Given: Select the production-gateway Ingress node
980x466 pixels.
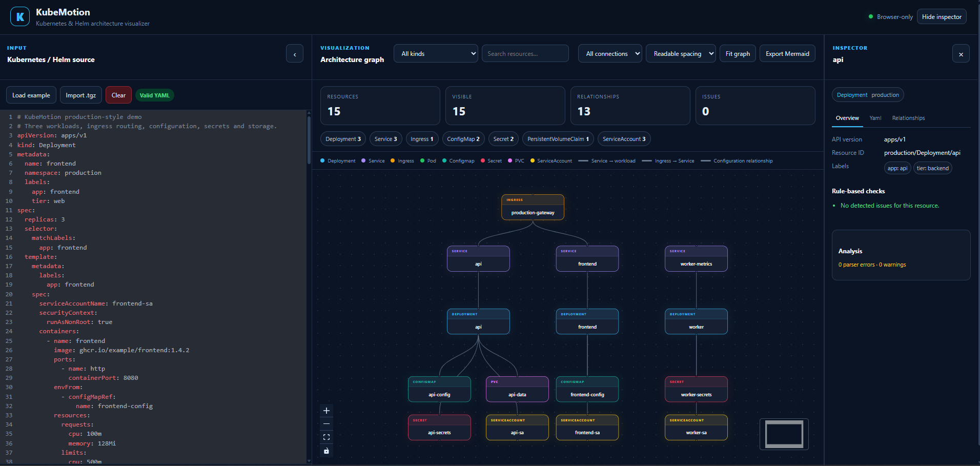Looking at the screenshot, I should click(x=533, y=207).
